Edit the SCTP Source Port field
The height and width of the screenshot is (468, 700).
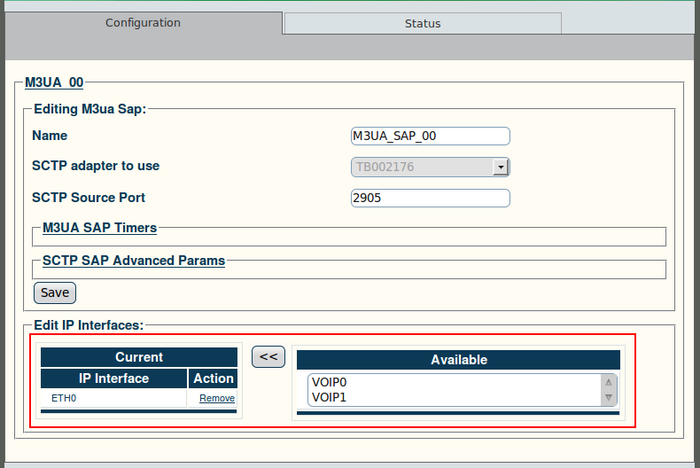[x=430, y=198]
